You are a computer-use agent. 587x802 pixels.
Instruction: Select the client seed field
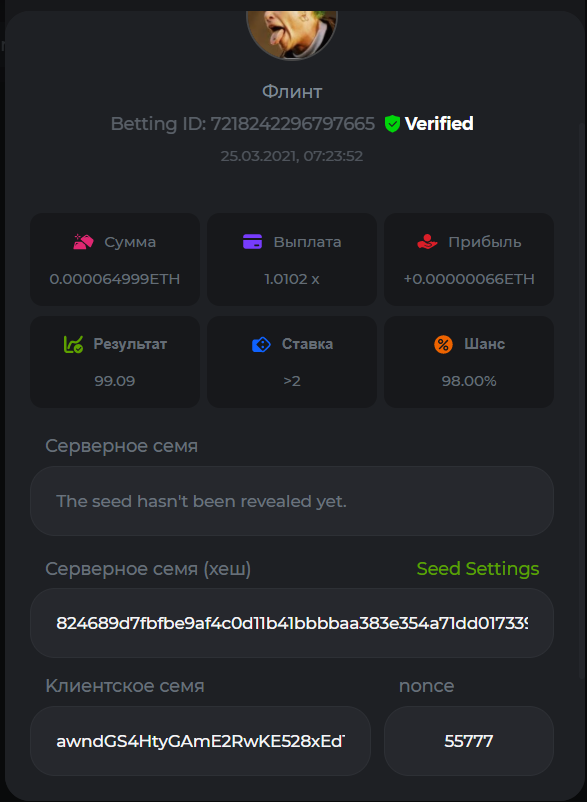point(200,741)
